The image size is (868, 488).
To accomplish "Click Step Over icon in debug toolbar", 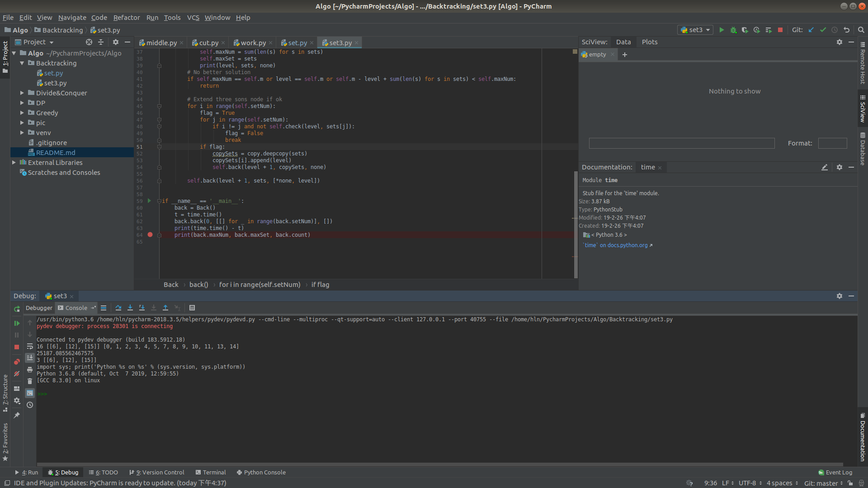I will [x=118, y=308].
